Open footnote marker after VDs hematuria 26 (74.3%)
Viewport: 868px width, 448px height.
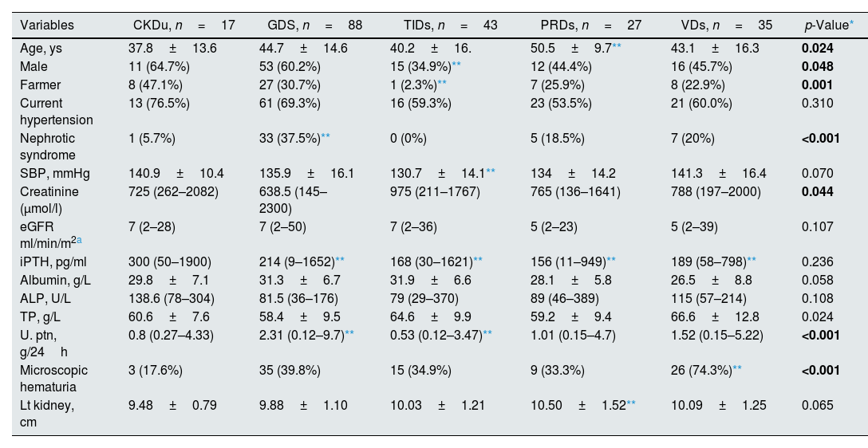tap(737, 369)
